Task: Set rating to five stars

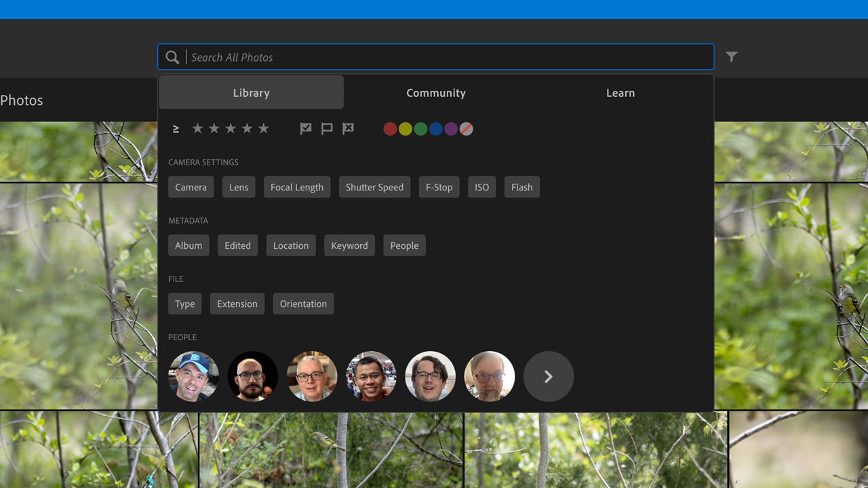Action: click(x=264, y=129)
